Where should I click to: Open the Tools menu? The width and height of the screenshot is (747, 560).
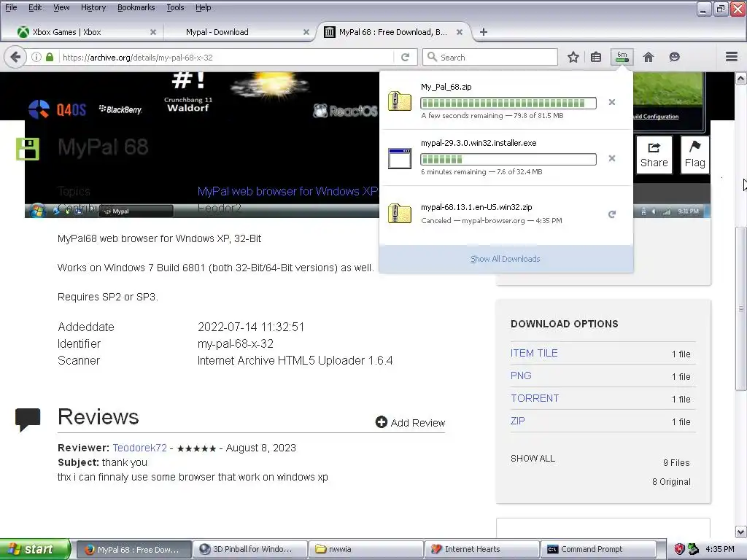click(x=175, y=7)
